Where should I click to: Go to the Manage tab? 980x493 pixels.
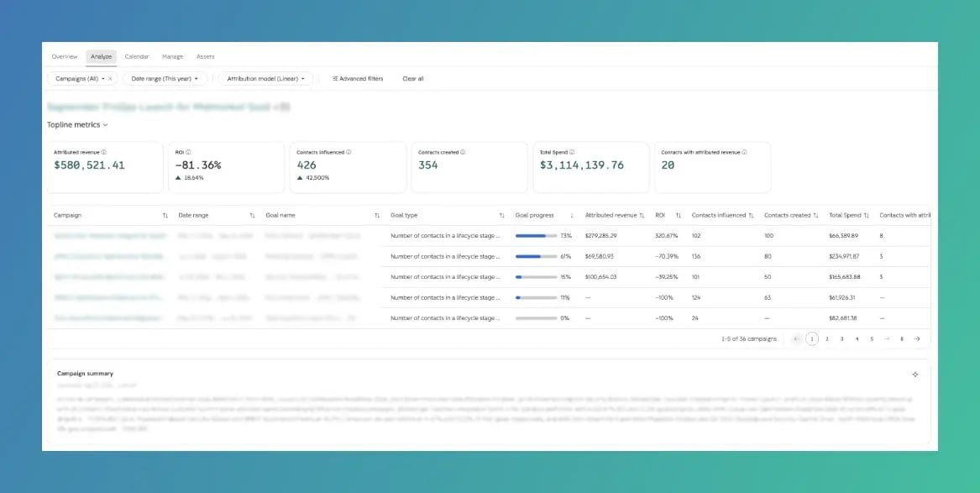pyautogui.click(x=172, y=57)
